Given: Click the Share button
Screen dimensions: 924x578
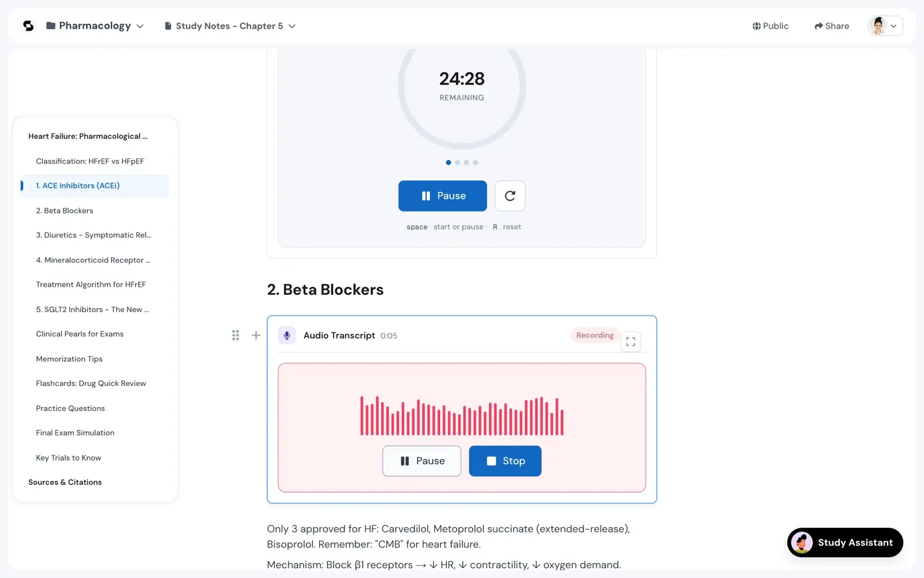Looking at the screenshot, I should (x=832, y=26).
